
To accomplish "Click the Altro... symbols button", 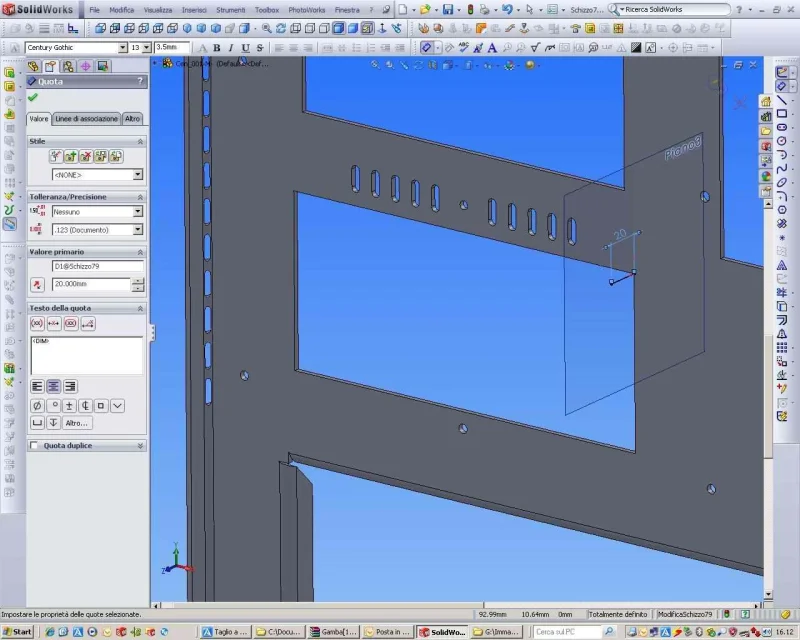I will 77,423.
